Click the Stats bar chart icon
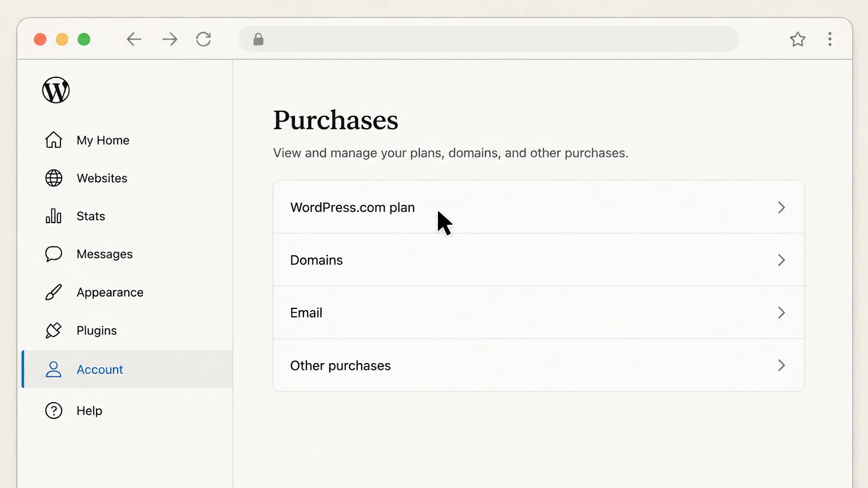 (x=54, y=216)
